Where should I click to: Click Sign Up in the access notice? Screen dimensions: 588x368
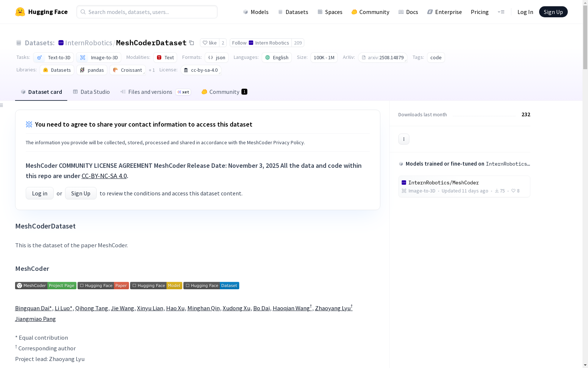(x=81, y=193)
